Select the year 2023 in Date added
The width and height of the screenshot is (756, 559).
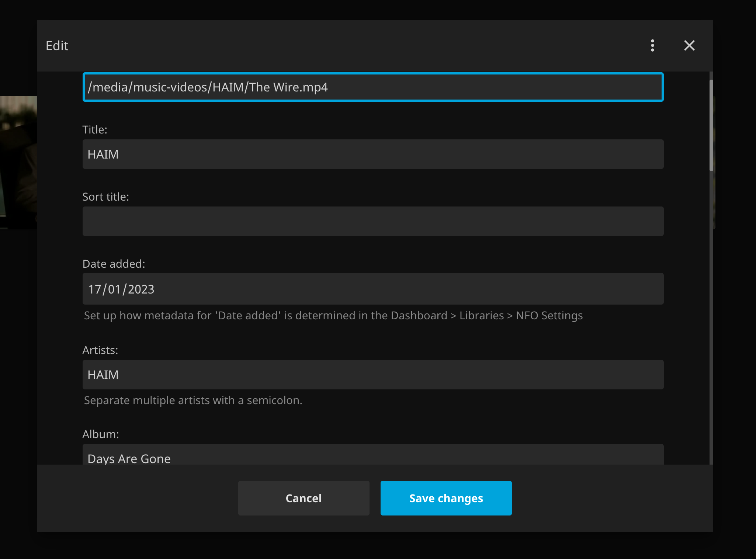(141, 289)
